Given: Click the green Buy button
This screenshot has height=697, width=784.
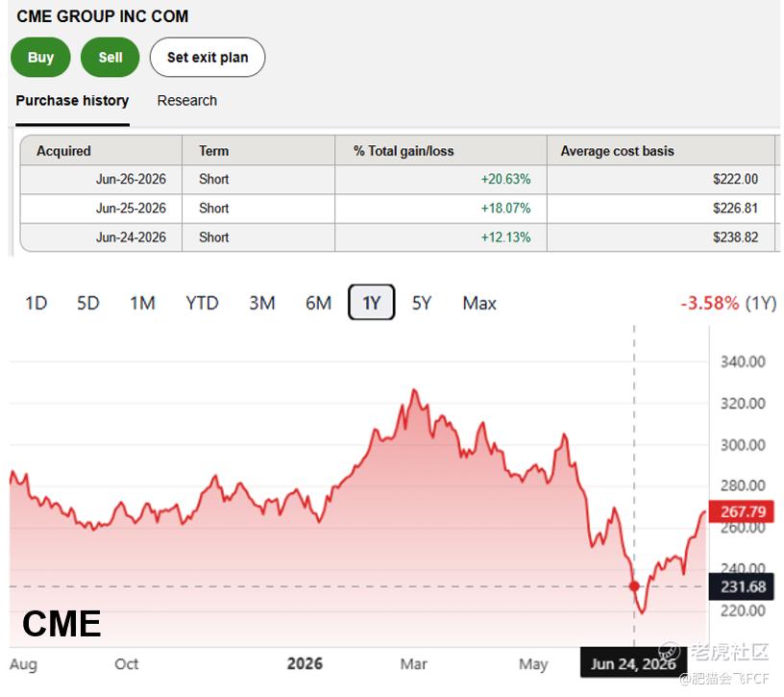Looking at the screenshot, I should tap(40, 58).
